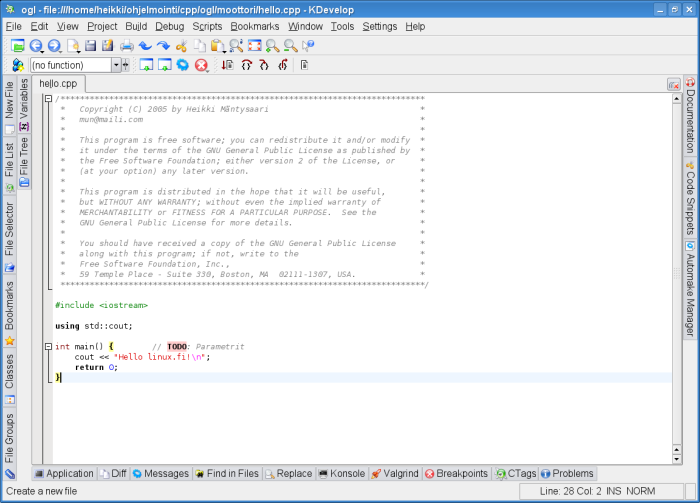Click the Print icon in toolbar
This screenshot has width=700, height=503.
pos(127,46)
